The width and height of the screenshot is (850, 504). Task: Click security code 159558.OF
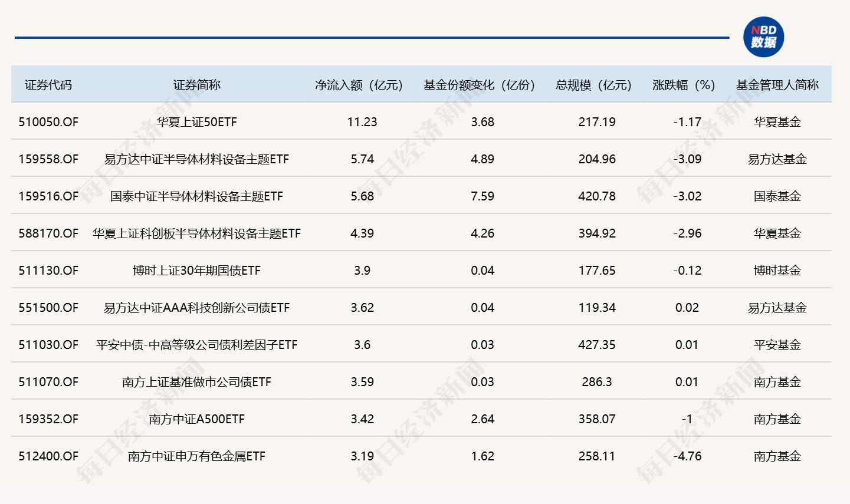pyautogui.click(x=48, y=159)
